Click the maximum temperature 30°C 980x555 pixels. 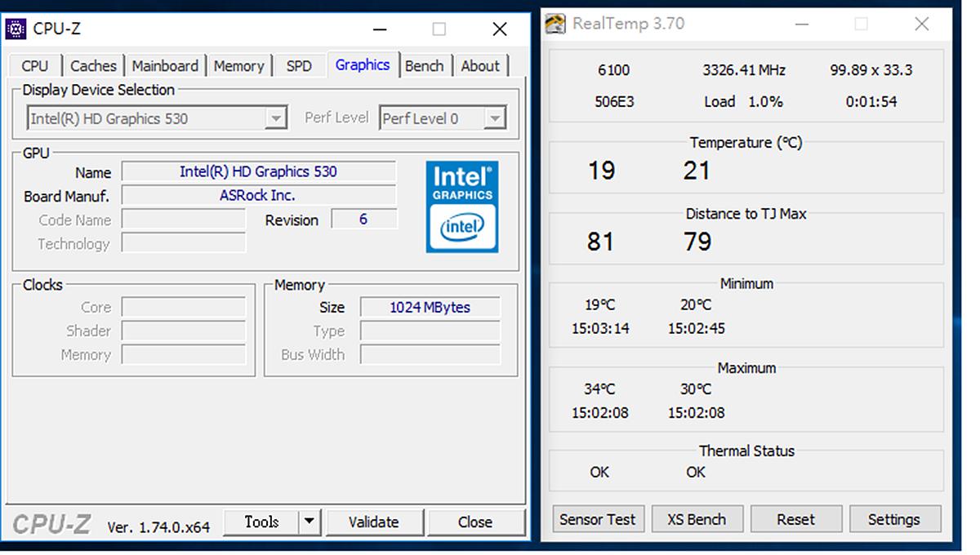(x=696, y=389)
